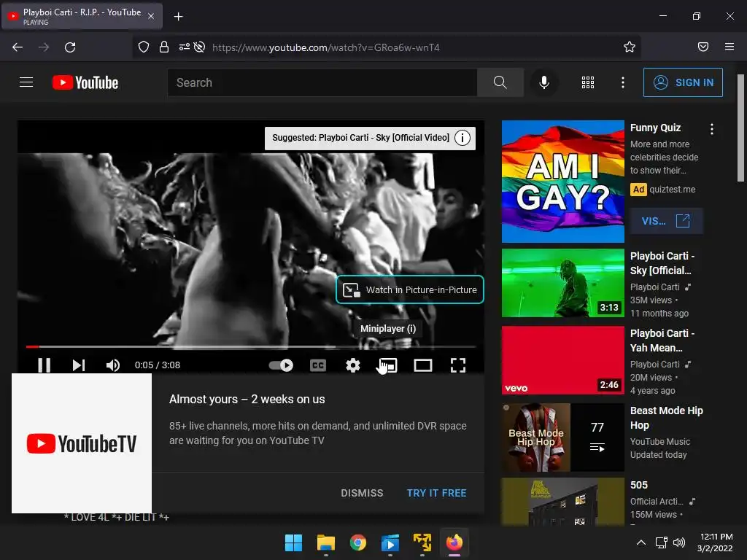Screen dimensions: 747x560
Task: Click the VIS... ad button
Action: pos(666,221)
